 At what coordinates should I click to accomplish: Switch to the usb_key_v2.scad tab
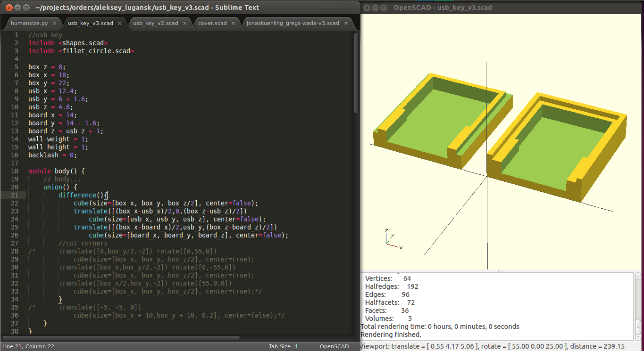pos(156,23)
